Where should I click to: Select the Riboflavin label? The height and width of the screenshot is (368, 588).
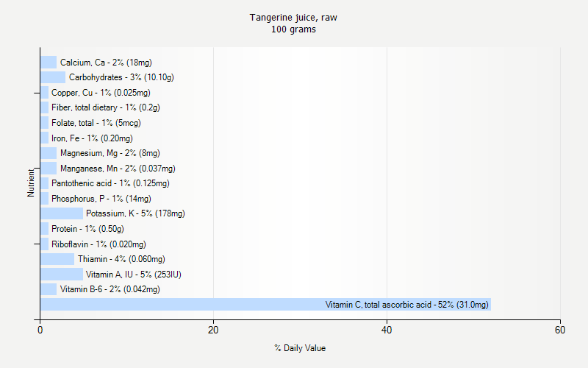click(x=98, y=244)
